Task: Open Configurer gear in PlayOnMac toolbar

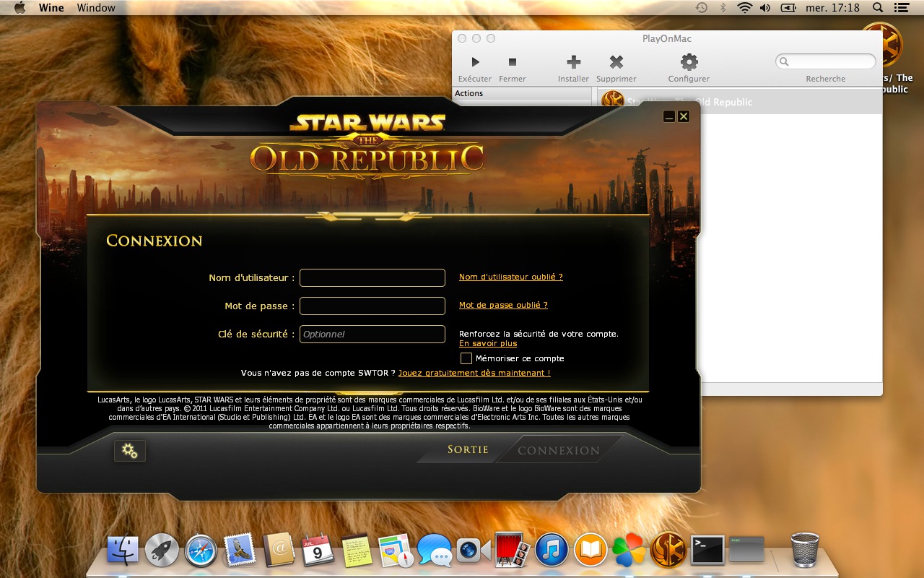Action: click(689, 62)
